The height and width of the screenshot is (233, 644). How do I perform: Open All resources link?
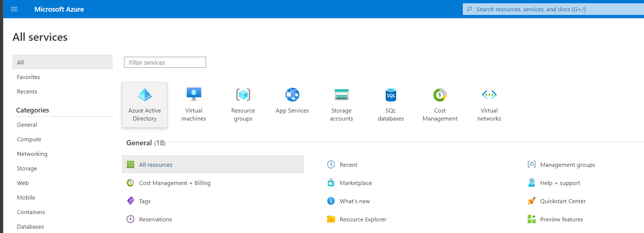click(x=156, y=165)
